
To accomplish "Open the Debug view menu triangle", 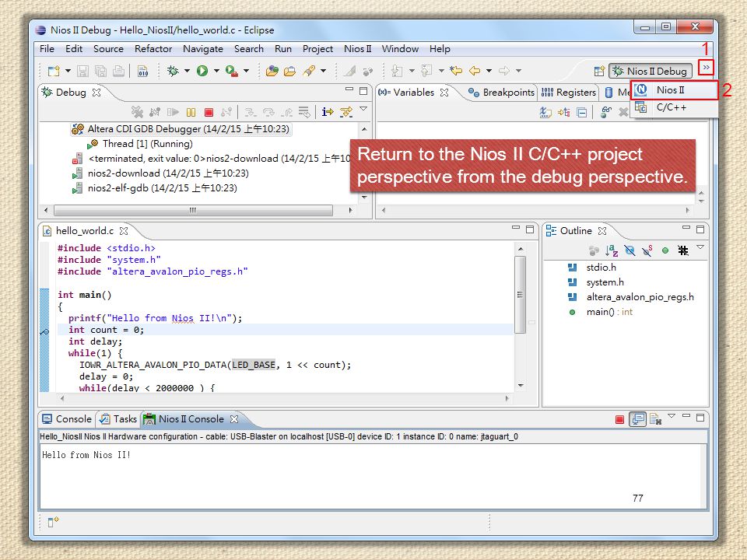I will [x=363, y=109].
